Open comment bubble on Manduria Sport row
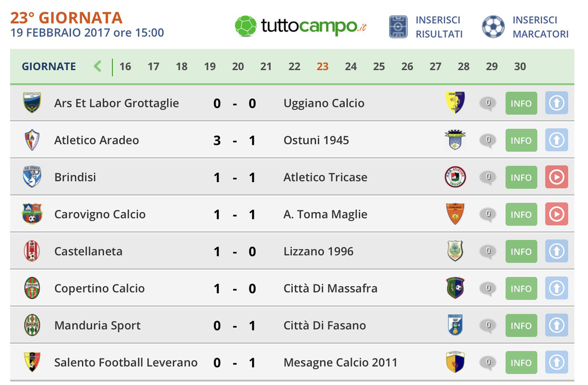Image resolution: width=588 pixels, height=385 pixels. (488, 326)
